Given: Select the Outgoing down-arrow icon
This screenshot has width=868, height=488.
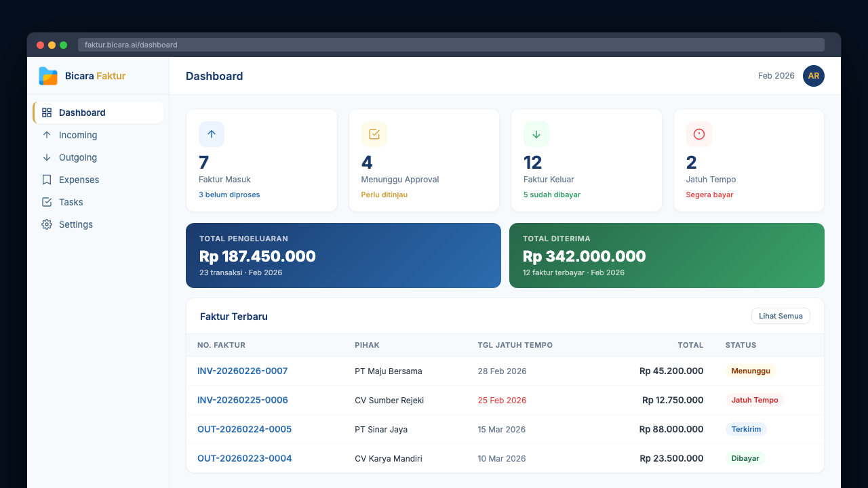Looking at the screenshot, I should (x=47, y=157).
